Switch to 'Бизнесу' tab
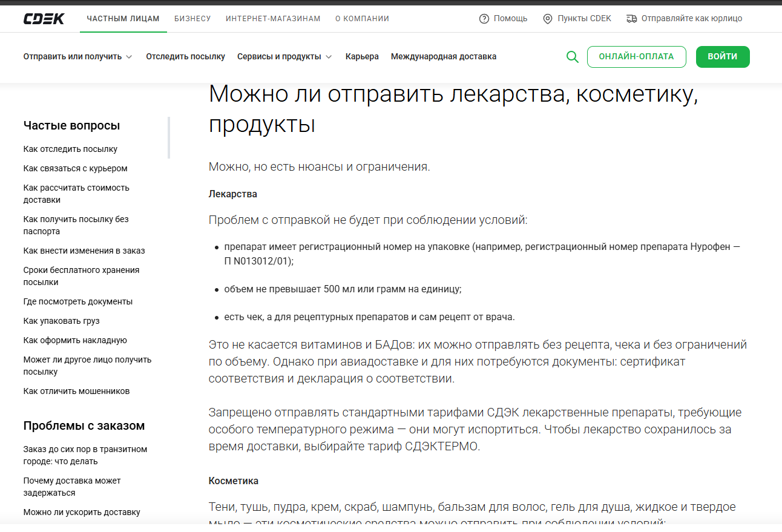The image size is (782, 532). click(192, 19)
